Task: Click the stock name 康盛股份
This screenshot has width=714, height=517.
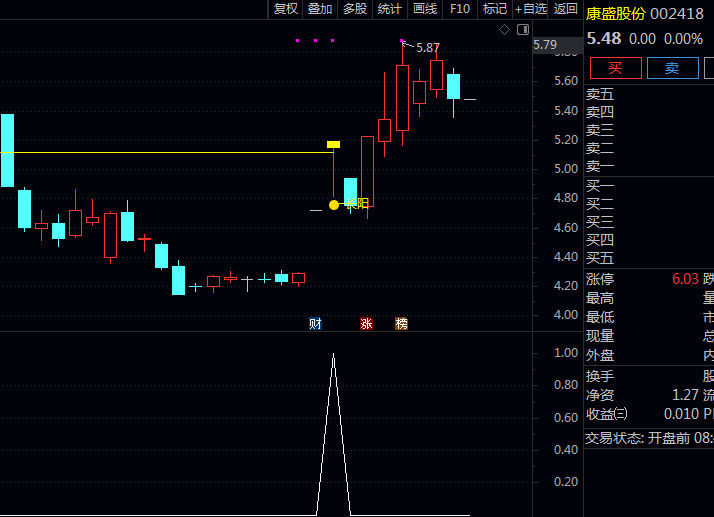Action: coord(615,14)
